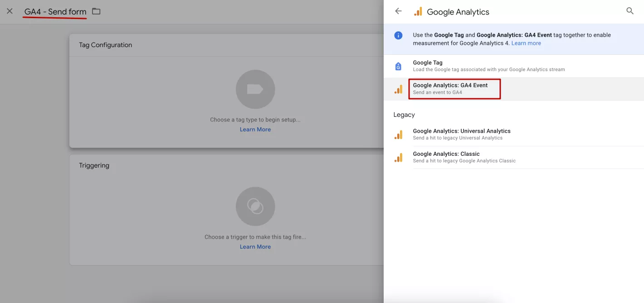Go back using the arrow in Google Analytics panel
The width and height of the screenshot is (644, 303).
tap(398, 11)
